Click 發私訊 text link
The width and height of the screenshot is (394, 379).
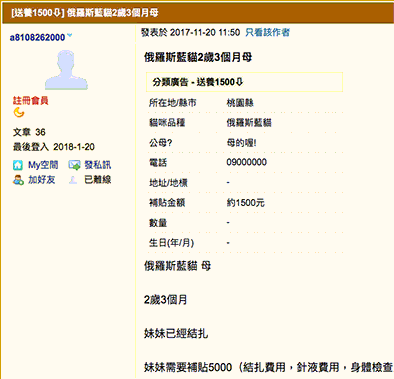pyautogui.click(x=98, y=165)
